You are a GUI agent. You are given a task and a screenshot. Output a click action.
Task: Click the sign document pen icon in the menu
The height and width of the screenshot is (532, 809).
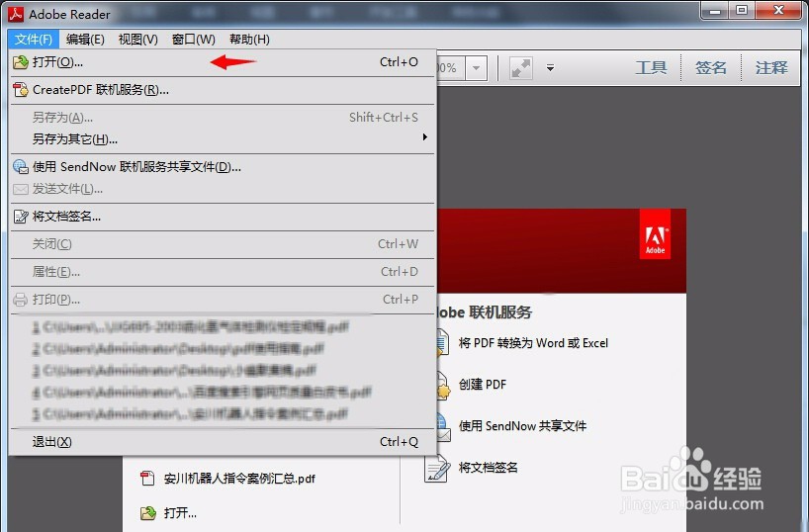tap(21, 217)
